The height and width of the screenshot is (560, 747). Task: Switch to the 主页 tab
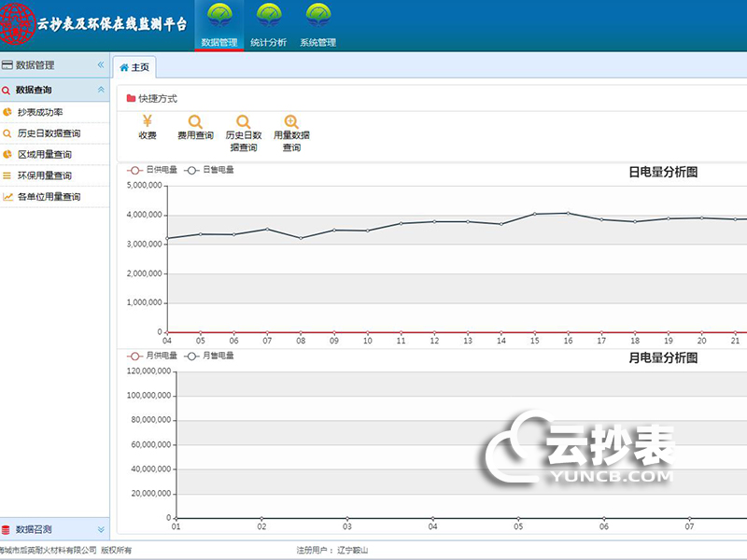[134, 67]
